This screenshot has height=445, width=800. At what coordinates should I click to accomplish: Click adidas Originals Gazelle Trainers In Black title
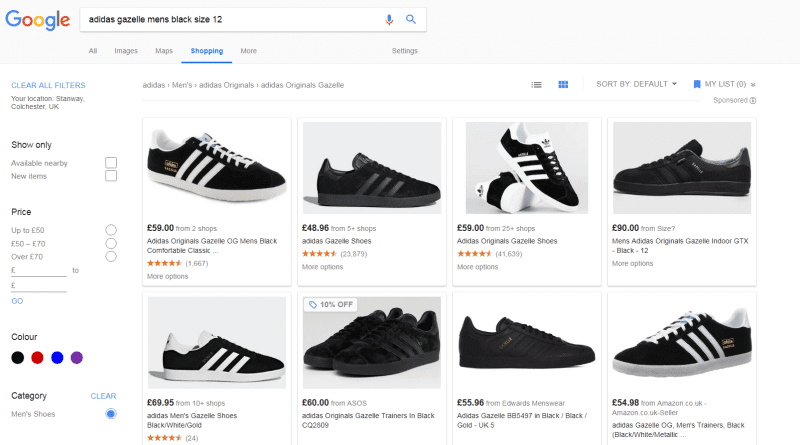368,420
